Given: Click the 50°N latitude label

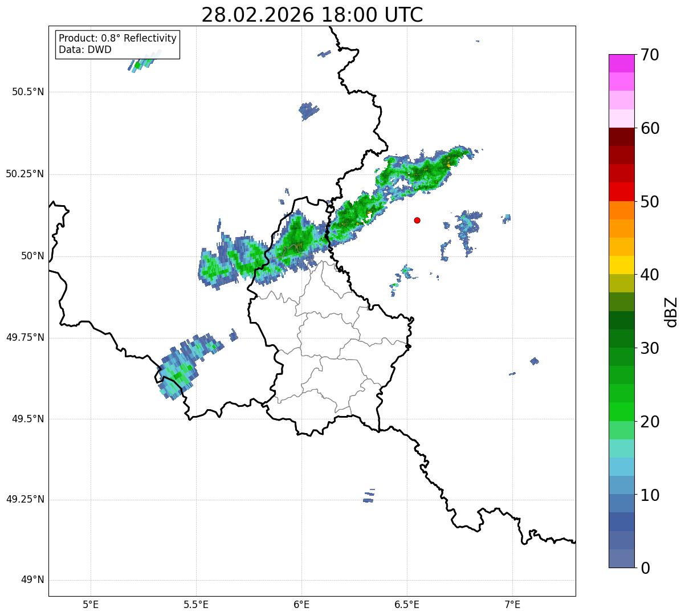Looking at the screenshot, I should [x=32, y=256].
